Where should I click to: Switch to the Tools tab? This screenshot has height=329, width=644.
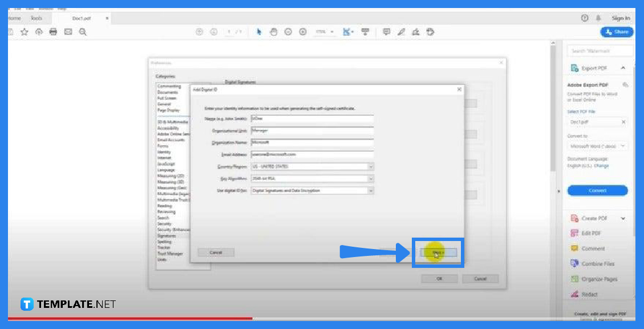(36, 18)
